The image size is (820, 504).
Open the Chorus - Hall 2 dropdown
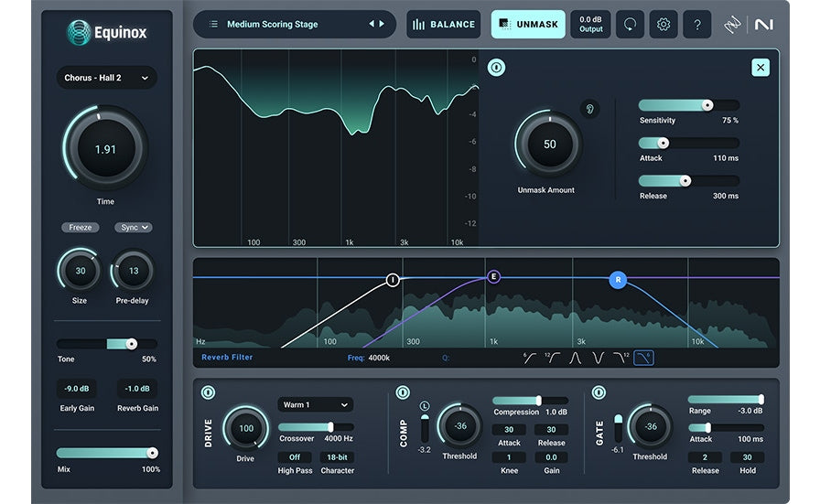(x=107, y=78)
